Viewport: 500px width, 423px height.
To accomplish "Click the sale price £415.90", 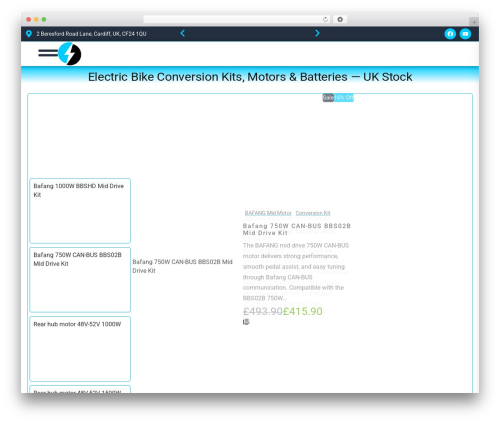I will (x=303, y=311).
